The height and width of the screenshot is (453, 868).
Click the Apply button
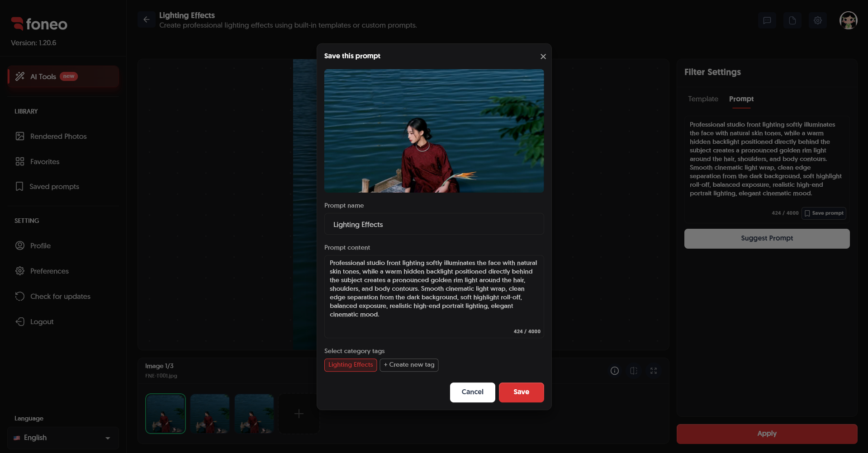point(767,434)
